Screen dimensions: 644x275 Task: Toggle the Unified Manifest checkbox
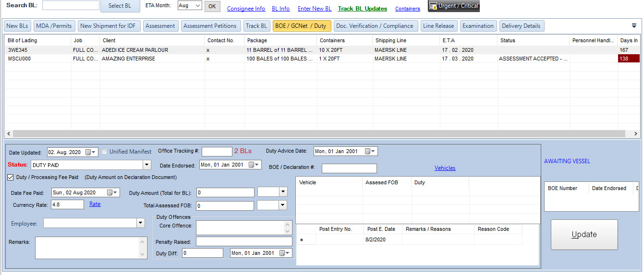(104, 152)
